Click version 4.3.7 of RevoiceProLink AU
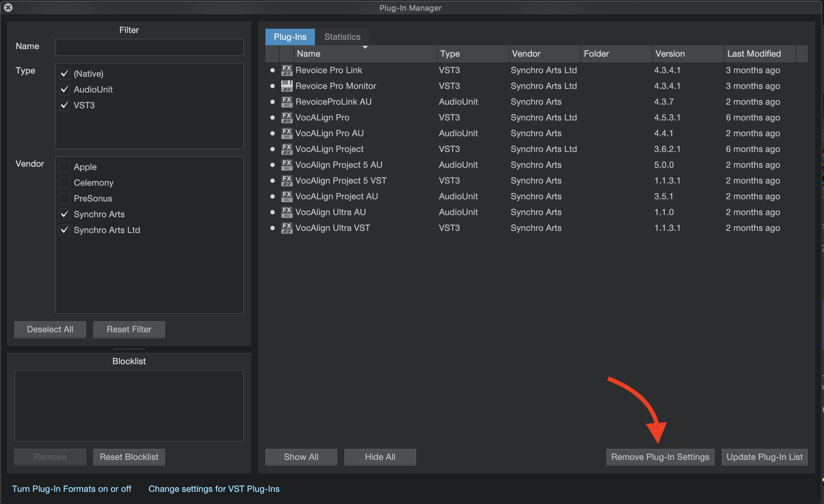The width and height of the screenshot is (824, 504). click(x=664, y=102)
